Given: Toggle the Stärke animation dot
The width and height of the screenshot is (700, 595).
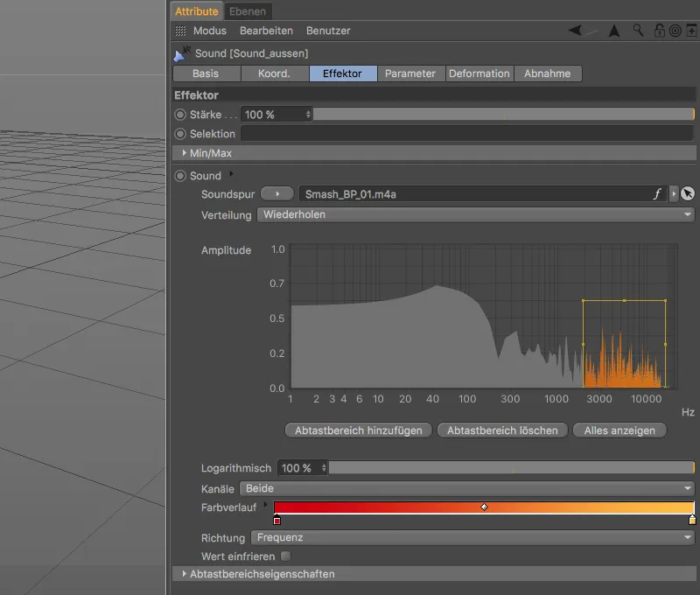Looking at the screenshot, I should pos(180,115).
